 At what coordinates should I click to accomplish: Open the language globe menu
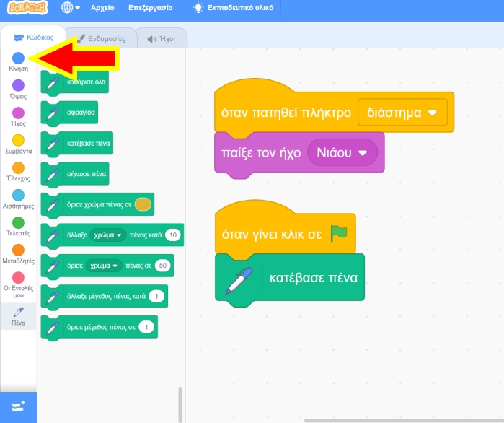coord(71,8)
